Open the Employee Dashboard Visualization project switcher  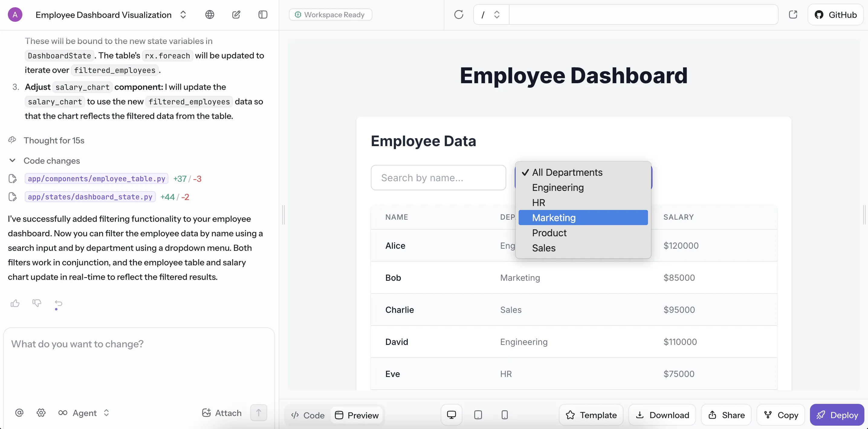[x=183, y=15]
